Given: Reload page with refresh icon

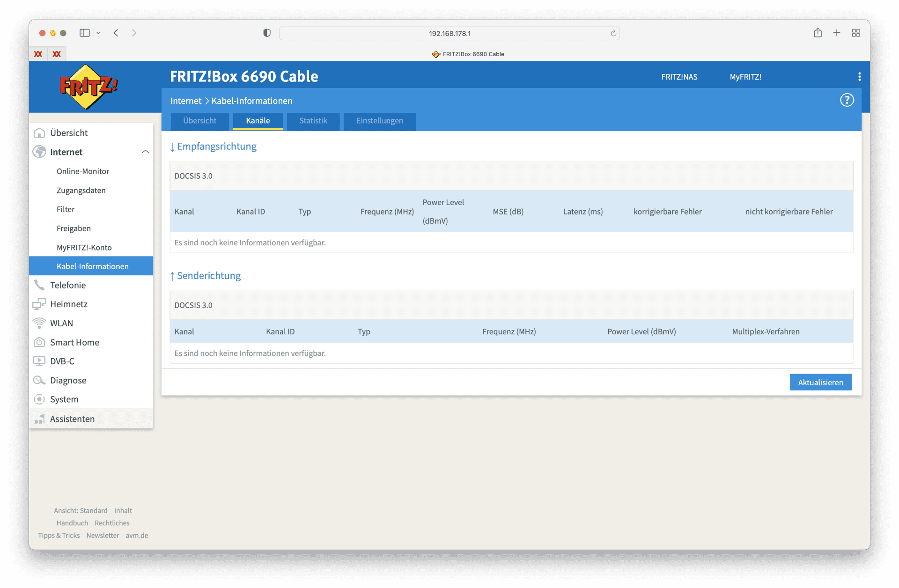Looking at the screenshot, I should (613, 33).
